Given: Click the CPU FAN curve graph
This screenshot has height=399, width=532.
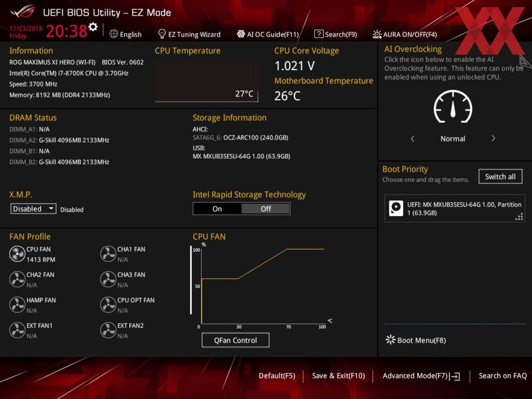Looking at the screenshot, I should pyautogui.click(x=263, y=286).
